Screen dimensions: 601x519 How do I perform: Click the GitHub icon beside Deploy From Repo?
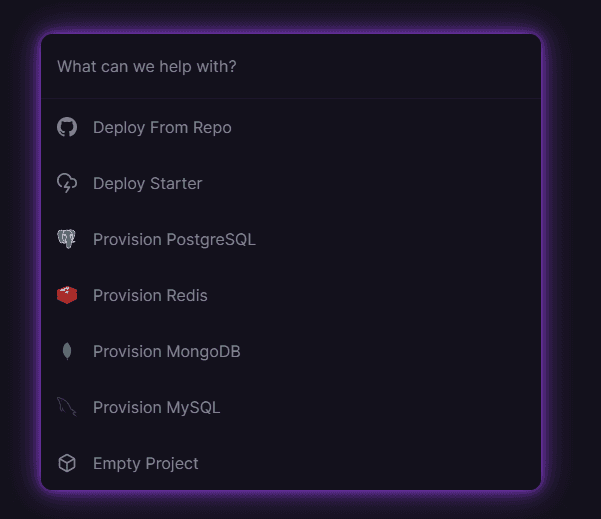(x=67, y=127)
